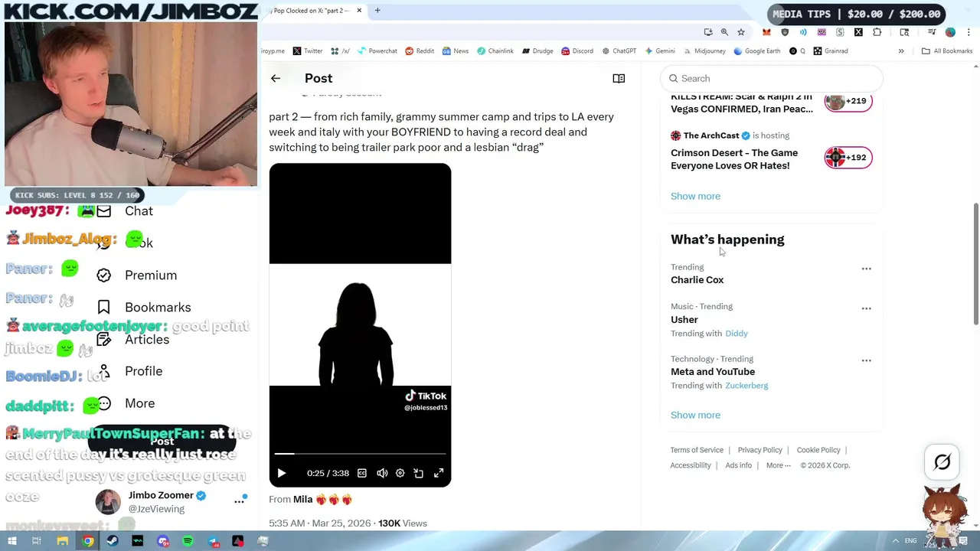Open News bookmark
The height and width of the screenshot is (551, 980).
tap(455, 51)
